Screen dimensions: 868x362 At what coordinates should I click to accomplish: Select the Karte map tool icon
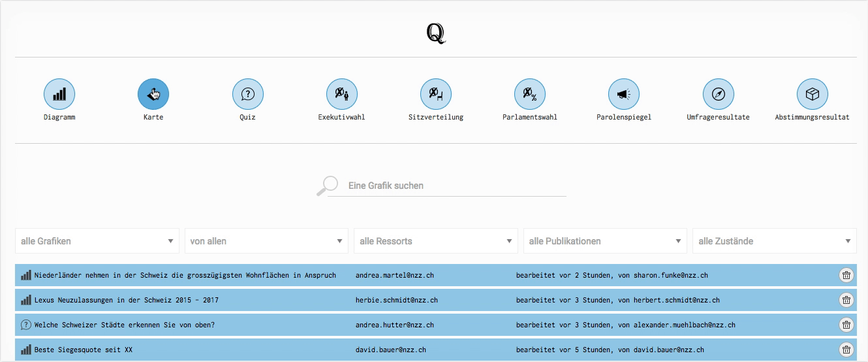coord(153,94)
